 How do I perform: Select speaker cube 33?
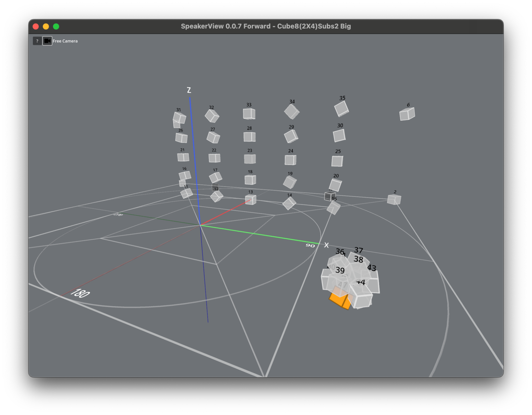[249, 114]
